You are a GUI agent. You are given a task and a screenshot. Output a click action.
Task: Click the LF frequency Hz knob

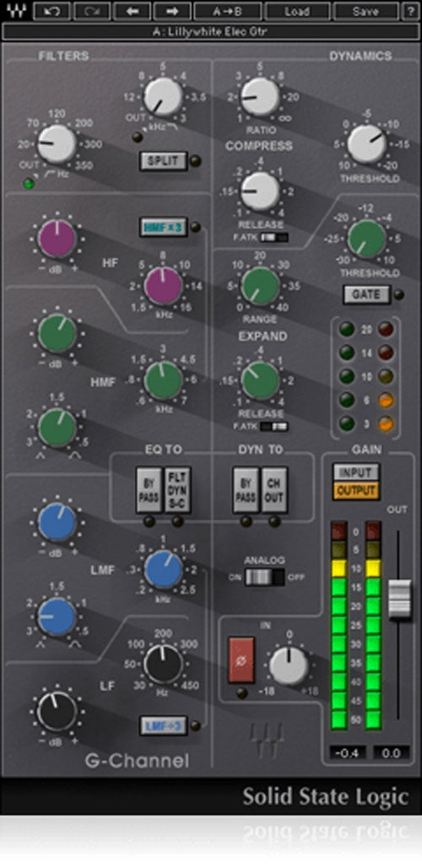point(164,664)
